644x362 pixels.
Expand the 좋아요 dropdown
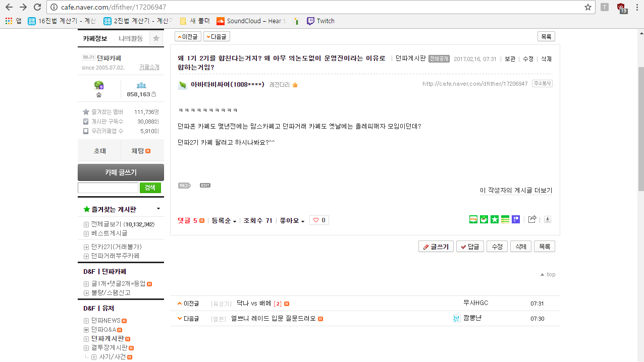coord(292,220)
